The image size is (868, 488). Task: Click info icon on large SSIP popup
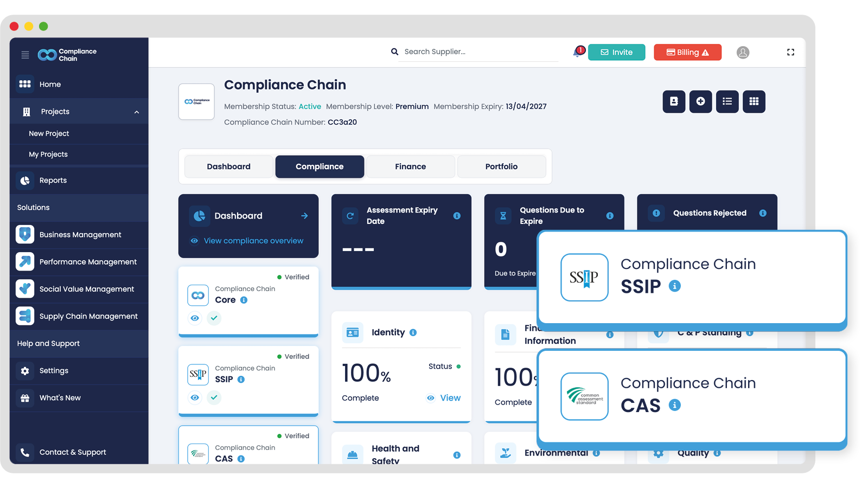[674, 286]
